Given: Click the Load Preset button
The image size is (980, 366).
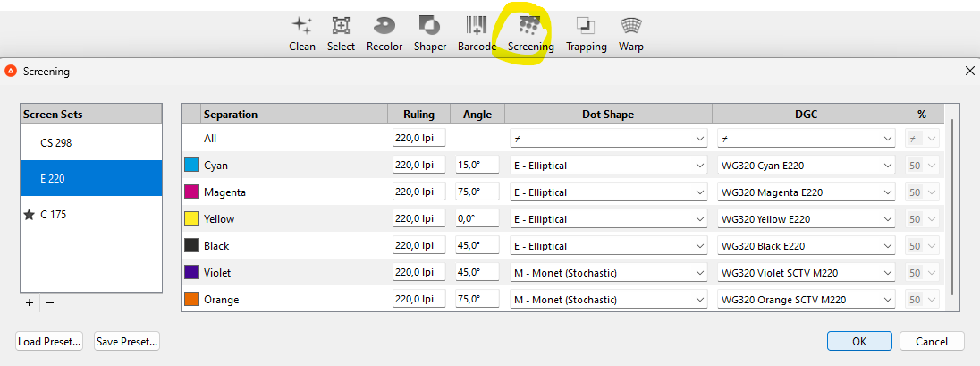Looking at the screenshot, I should [49, 341].
